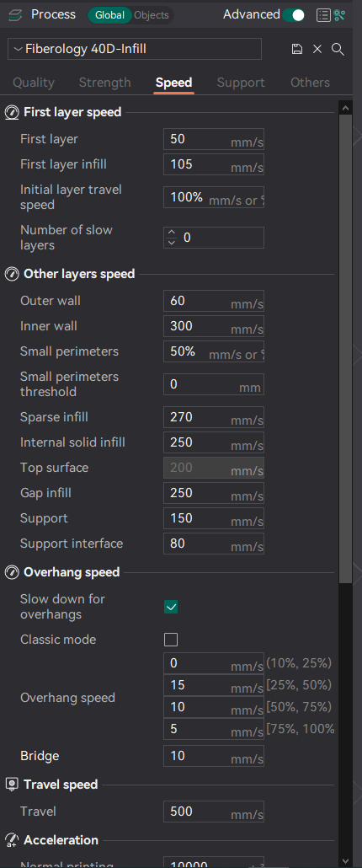This screenshot has height=868, width=362.
Task: Click the discard changes X icon
Action: 317,49
